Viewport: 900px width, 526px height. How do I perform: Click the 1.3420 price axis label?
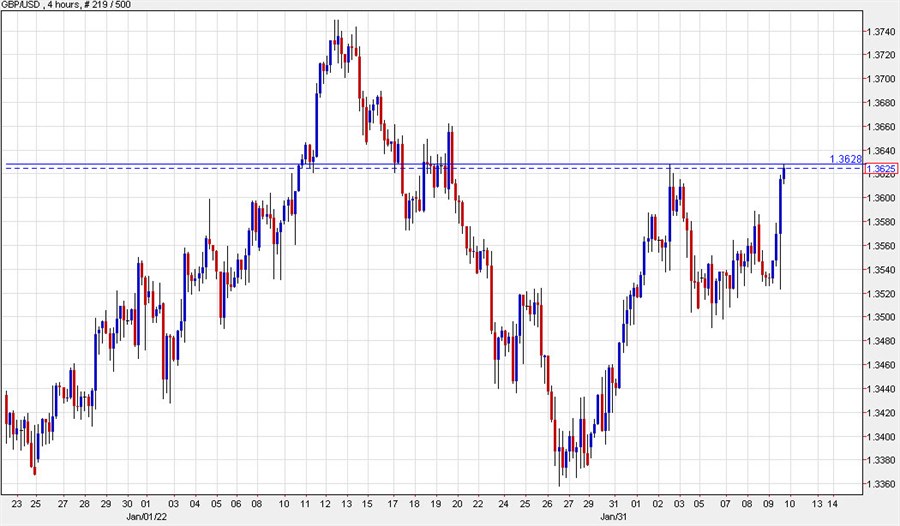[880, 413]
